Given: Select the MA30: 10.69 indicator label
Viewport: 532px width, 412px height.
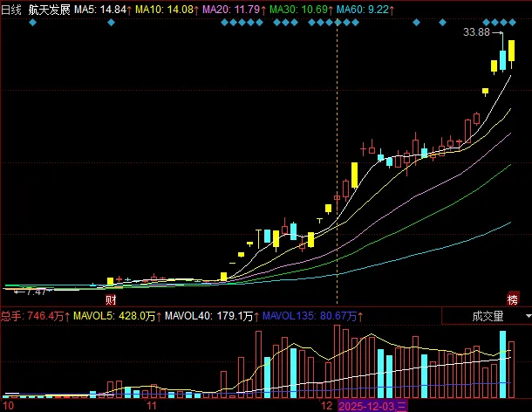Looking at the screenshot, I should (301, 10).
